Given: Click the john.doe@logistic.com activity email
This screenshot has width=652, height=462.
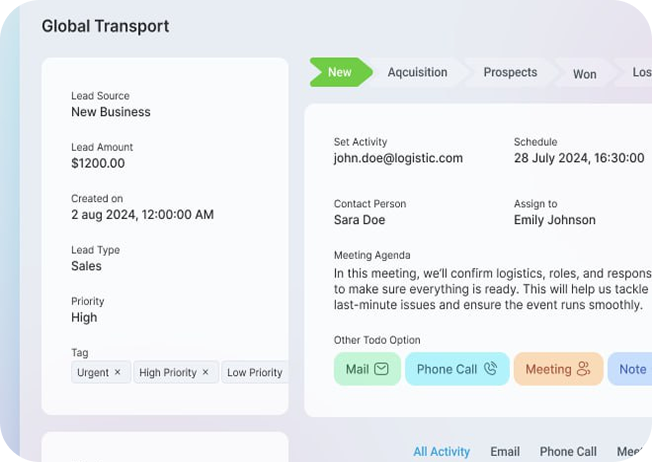Looking at the screenshot, I should 398,158.
